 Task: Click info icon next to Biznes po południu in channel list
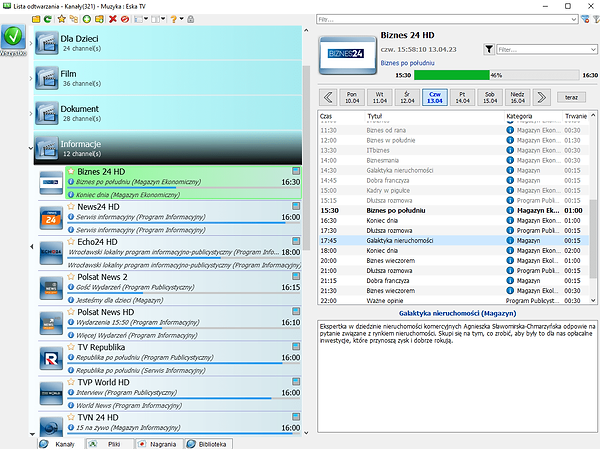tap(71, 182)
